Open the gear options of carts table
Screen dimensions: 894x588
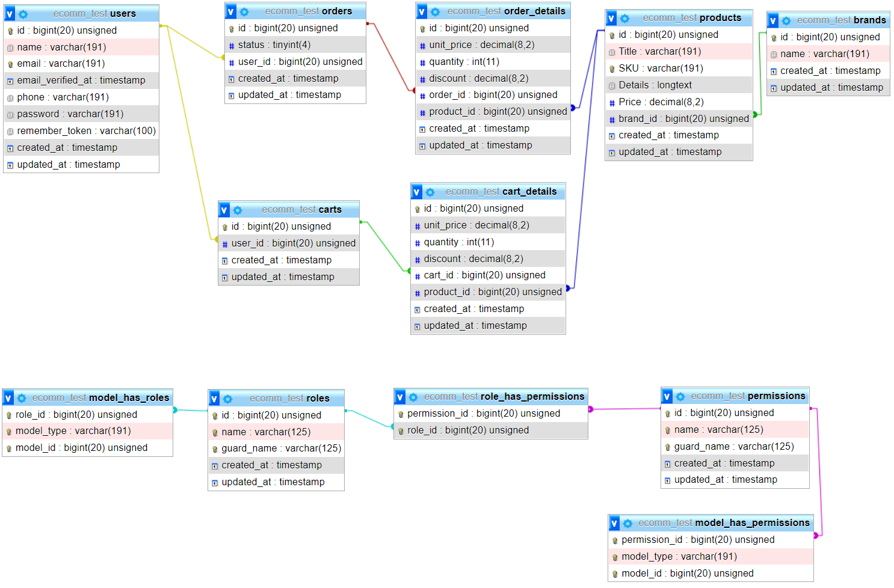tap(238, 210)
